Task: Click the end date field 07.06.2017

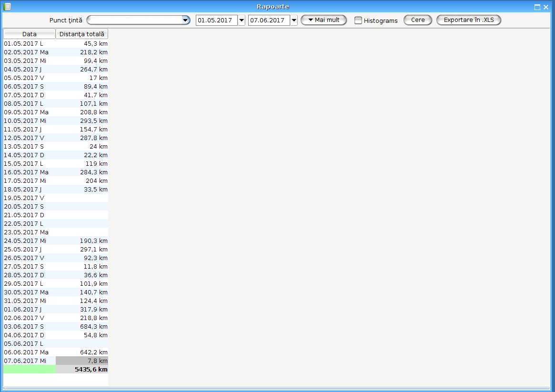Action: [x=269, y=20]
